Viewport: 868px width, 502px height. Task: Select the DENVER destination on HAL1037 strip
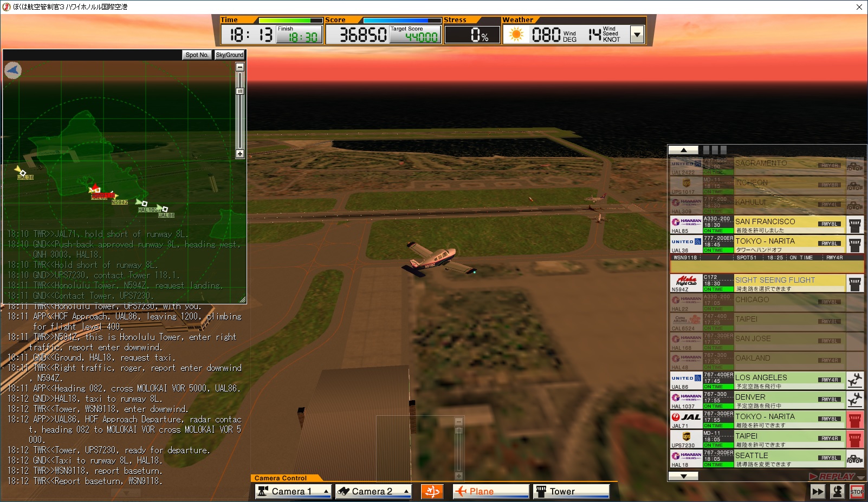point(750,397)
